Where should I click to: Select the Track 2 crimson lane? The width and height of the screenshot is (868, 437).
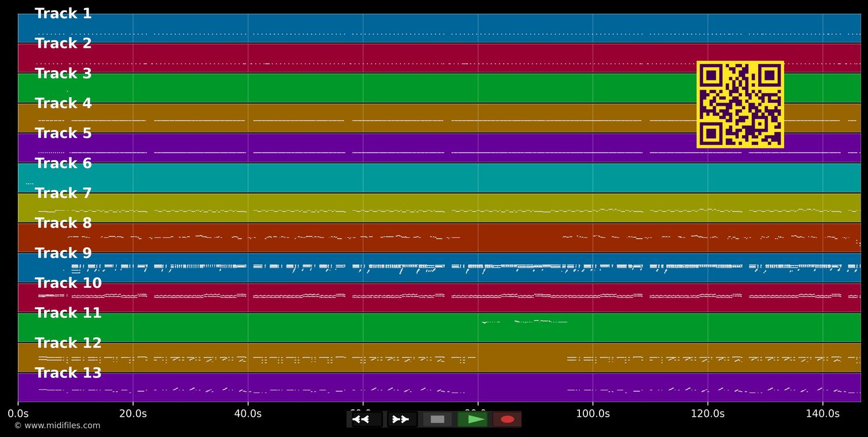pyautogui.click(x=63, y=43)
